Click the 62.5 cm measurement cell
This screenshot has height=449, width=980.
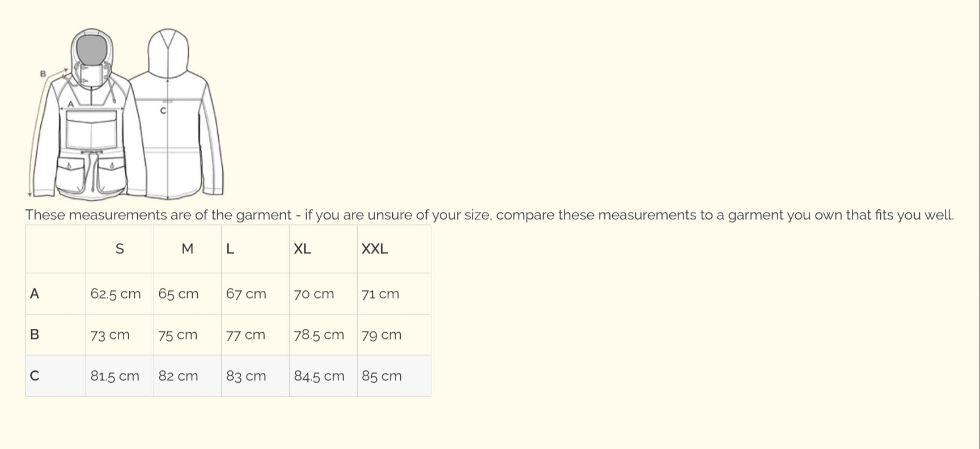coord(116,294)
